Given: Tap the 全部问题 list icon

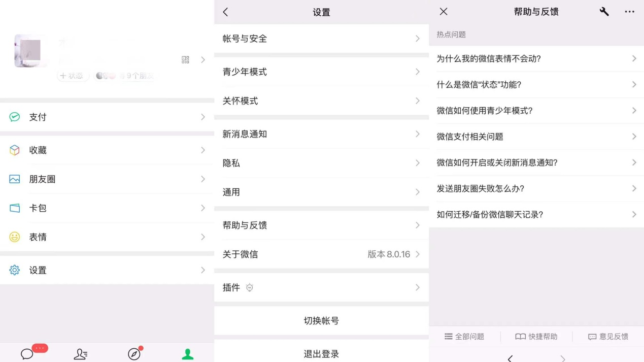Looking at the screenshot, I should coord(448,336).
